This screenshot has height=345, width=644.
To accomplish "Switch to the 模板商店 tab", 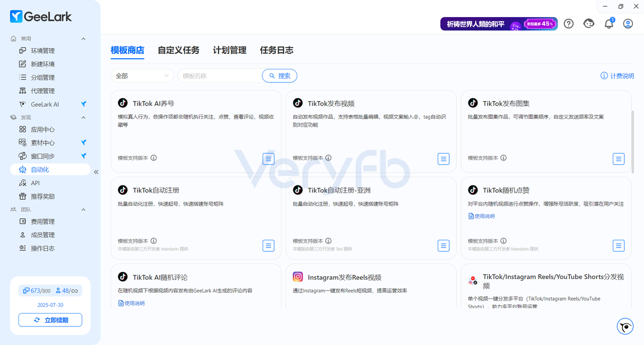I will tap(127, 50).
